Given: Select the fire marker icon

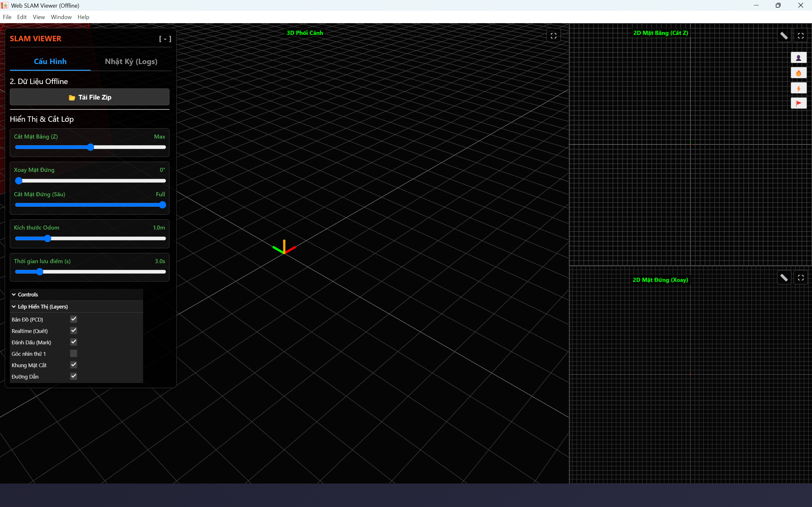Looking at the screenshot, I should coord(799,73).
